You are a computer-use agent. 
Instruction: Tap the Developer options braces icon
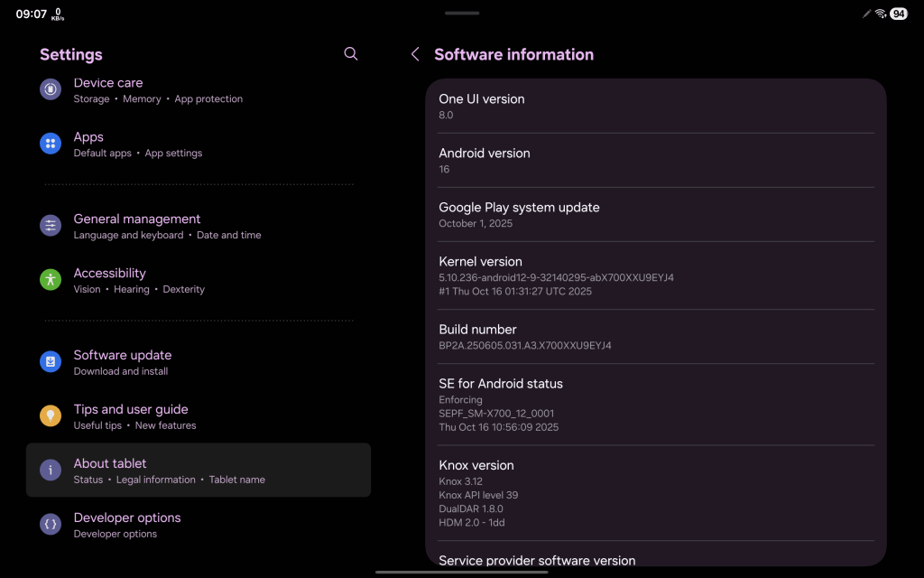[51, 525]
